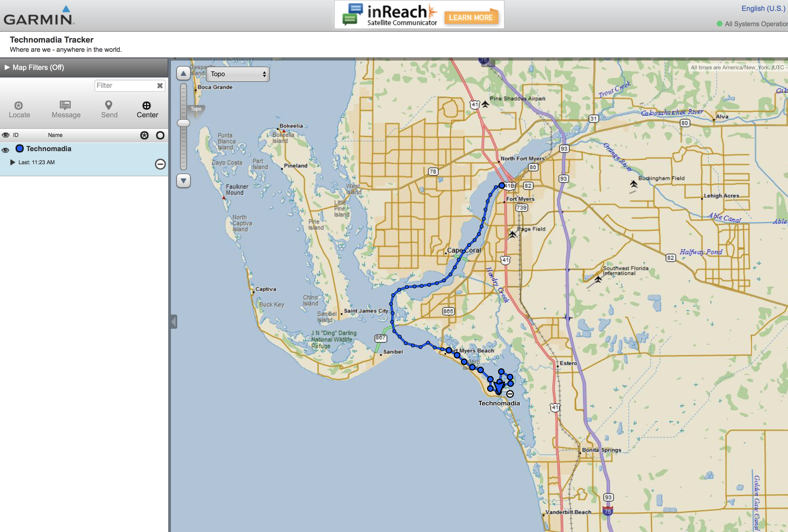788x532 pixels.
Task: Click the map zoom-out down arrow
Action: click(183, 181)
